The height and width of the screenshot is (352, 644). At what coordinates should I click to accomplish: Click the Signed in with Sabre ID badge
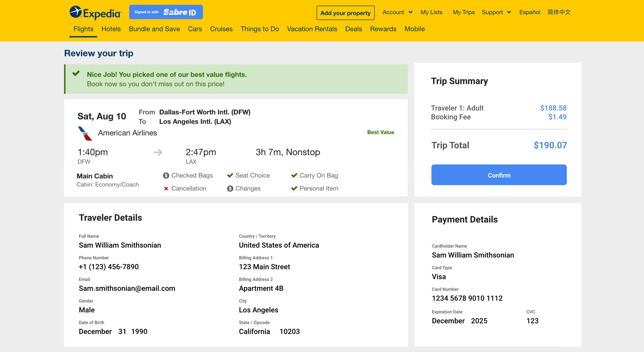tap(166, 12)
